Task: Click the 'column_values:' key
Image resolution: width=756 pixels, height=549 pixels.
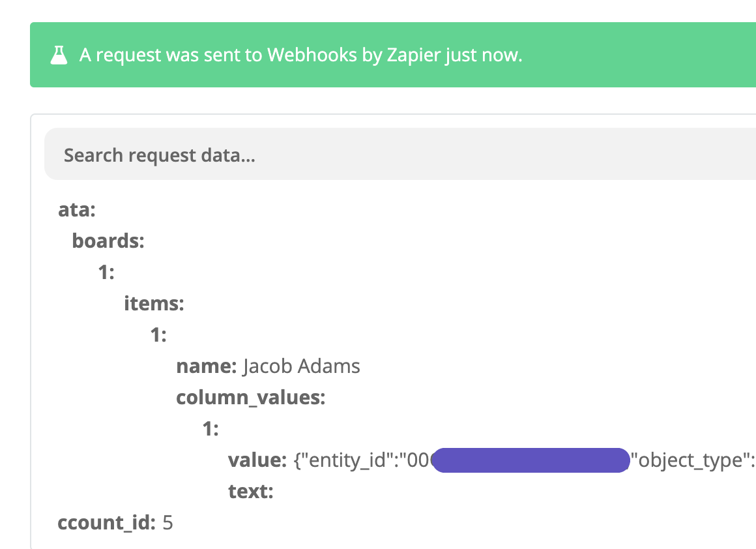Action: (251, 398)
